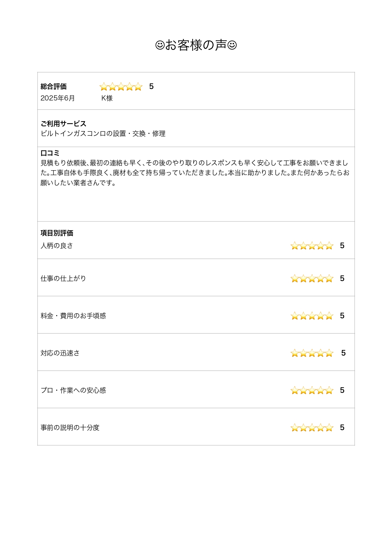The height and width of the screenshot is (554, 392).
Task: Click the お客様の声 page title
Action: point(196,45)
